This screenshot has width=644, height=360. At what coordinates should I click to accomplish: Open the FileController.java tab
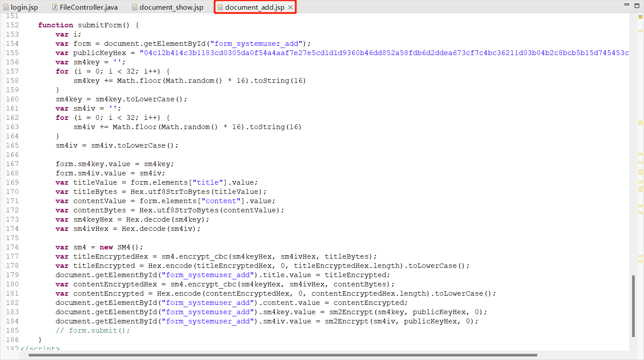[85, 7]
